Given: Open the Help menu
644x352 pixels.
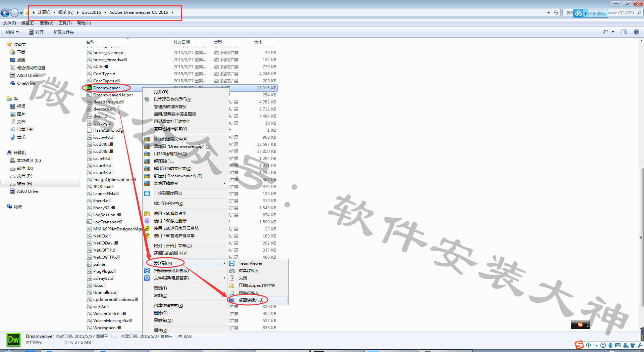Looking at the screenshot, I should (x=84, y=23).
